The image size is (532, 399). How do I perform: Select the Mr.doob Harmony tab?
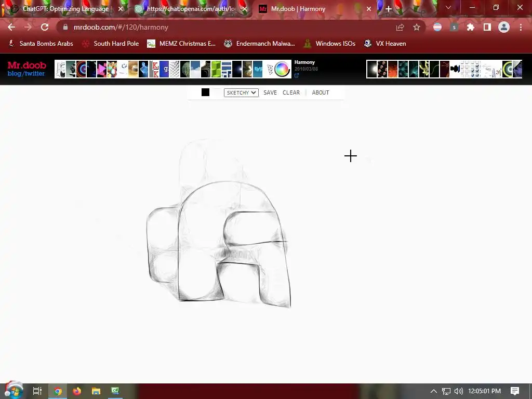point(315,9)
